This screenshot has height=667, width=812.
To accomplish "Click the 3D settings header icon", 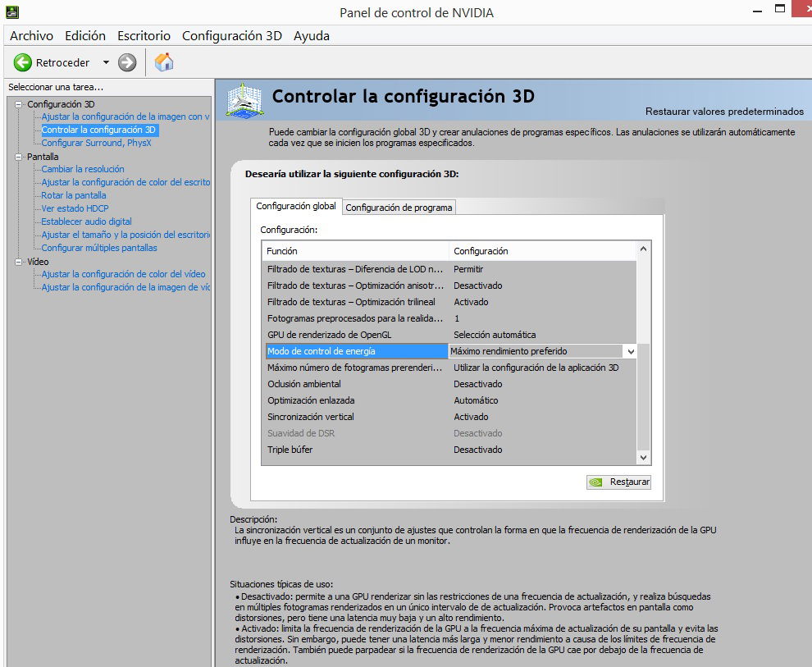I will [x=244, y=99].
